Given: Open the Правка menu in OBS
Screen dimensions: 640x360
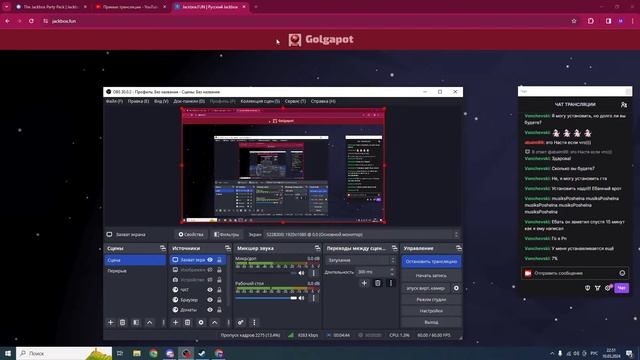Looking at the screenshot, I should (x=138, y=101).
